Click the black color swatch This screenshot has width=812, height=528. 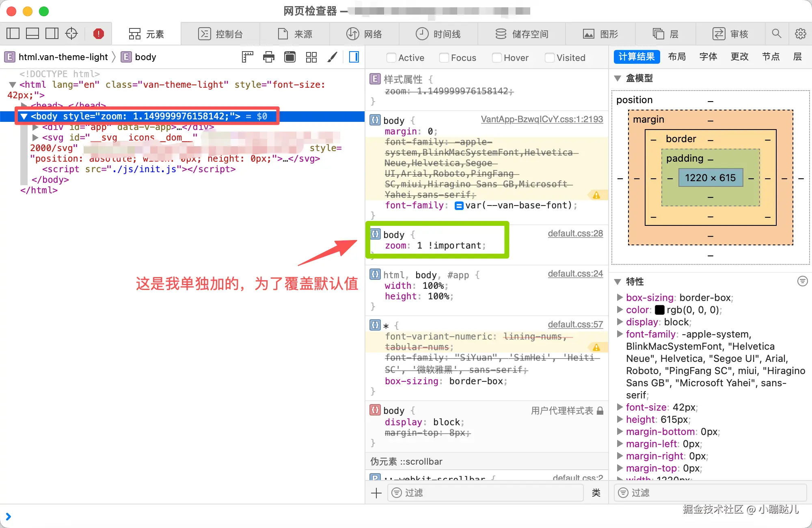tap(660, 310)
